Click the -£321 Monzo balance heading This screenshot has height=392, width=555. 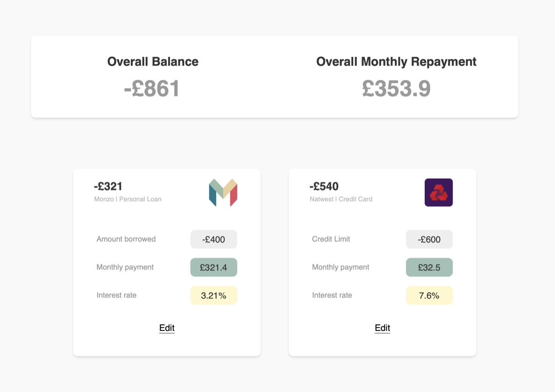[x=108, y=186]
